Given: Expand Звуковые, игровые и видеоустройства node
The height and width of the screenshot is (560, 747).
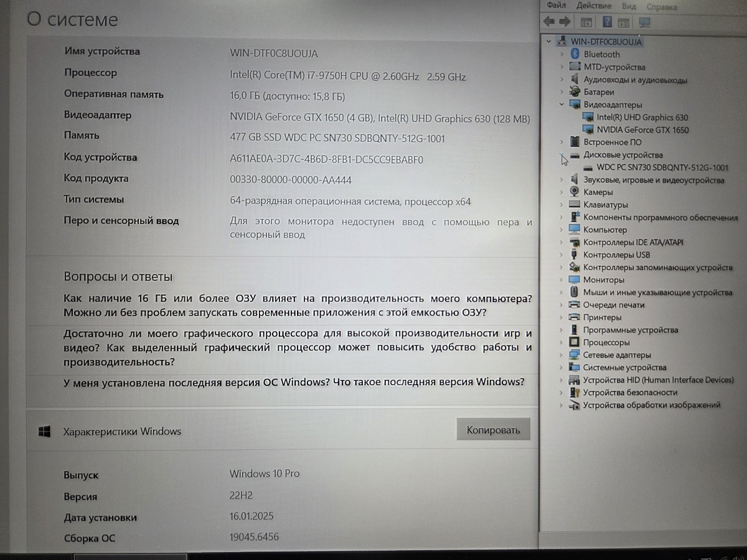Looking at the screenshot, I should pyautogui.click(x=561, y=180).
